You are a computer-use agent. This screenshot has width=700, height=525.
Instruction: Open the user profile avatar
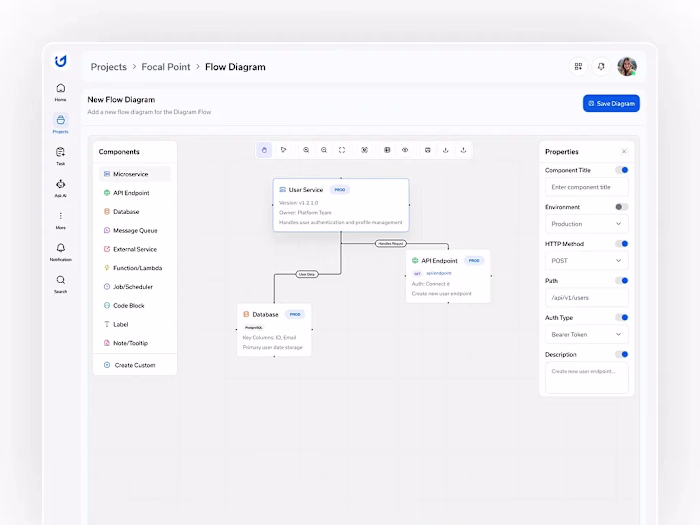click(627, 67)
